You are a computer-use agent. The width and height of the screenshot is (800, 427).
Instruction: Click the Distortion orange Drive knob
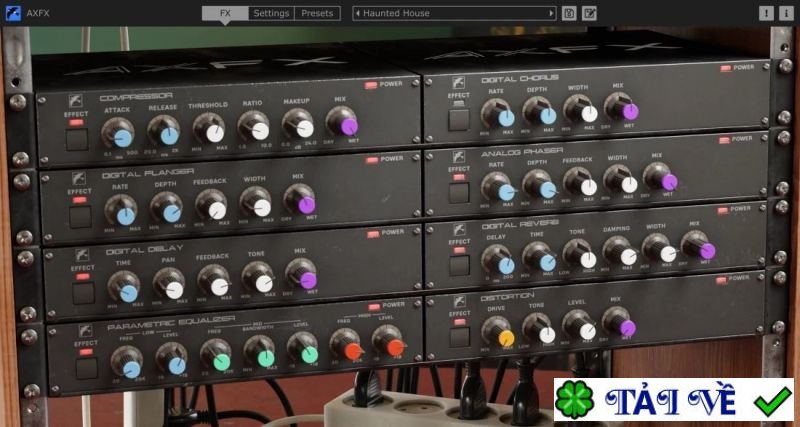point(498,333)
